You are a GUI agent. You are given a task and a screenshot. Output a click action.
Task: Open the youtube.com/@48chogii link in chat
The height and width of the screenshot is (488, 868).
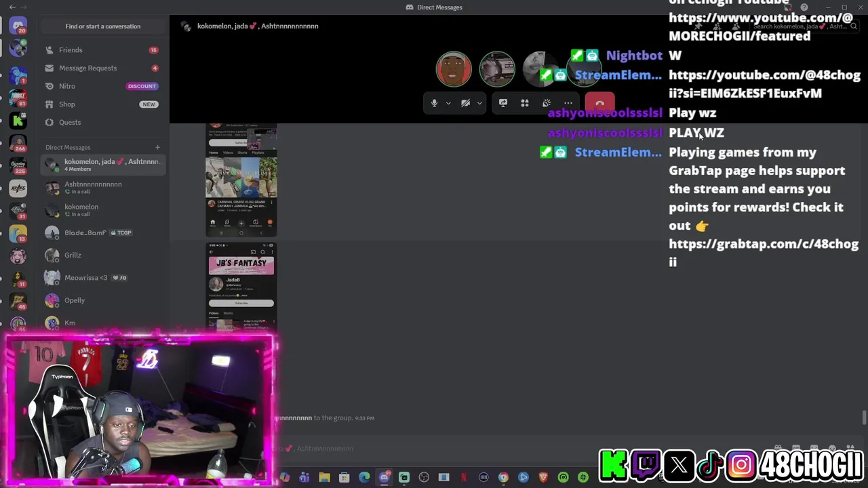(764, 84)
